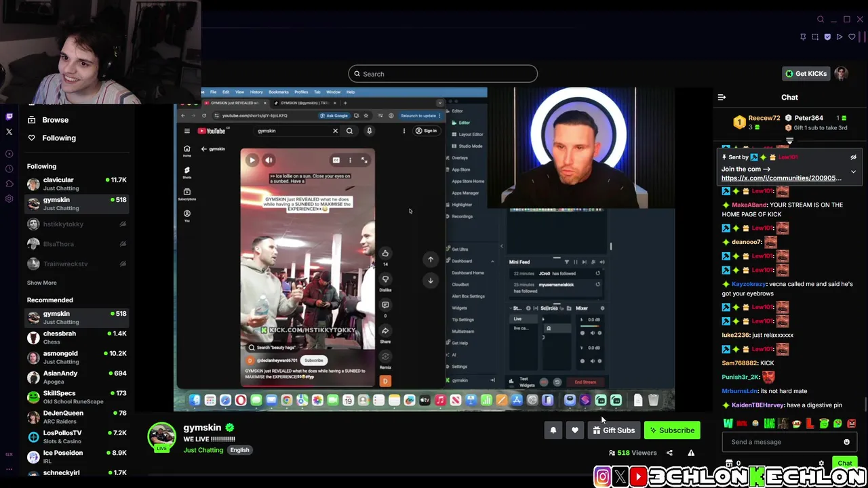Open Ice Poseidon in Recommended list
This screenshot has width=868, height=488.
(77, 457)
